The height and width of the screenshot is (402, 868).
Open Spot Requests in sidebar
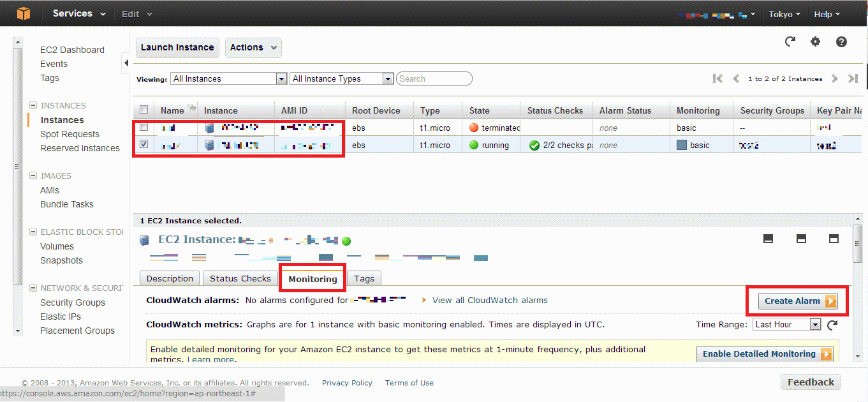[x=70, y=134]
